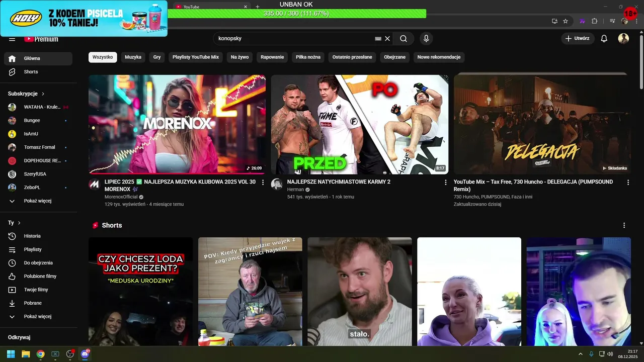Select the Gry filter chip
Screen dimensions: 644x362
coord(157,57)
